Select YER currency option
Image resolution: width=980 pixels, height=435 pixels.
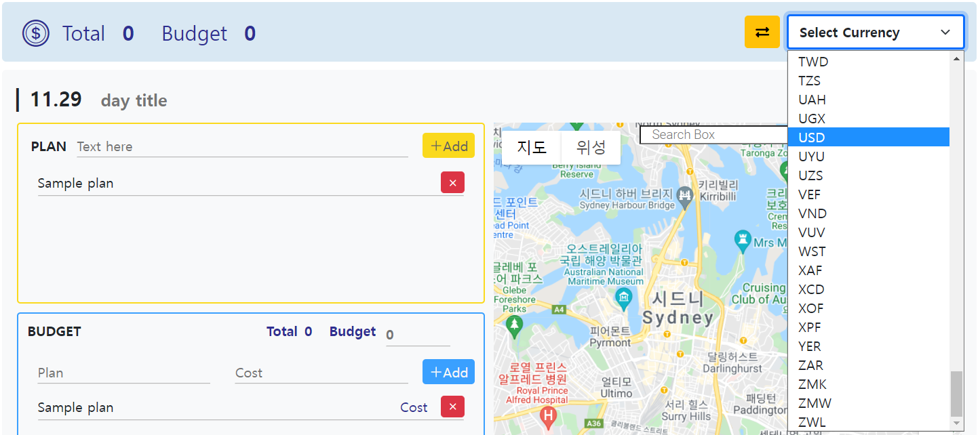point(869,346)
